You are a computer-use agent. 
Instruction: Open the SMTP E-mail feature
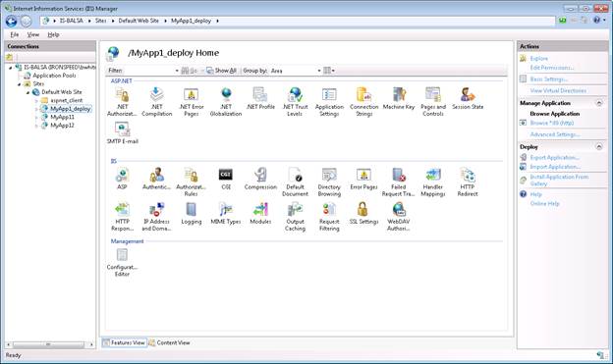123,132
